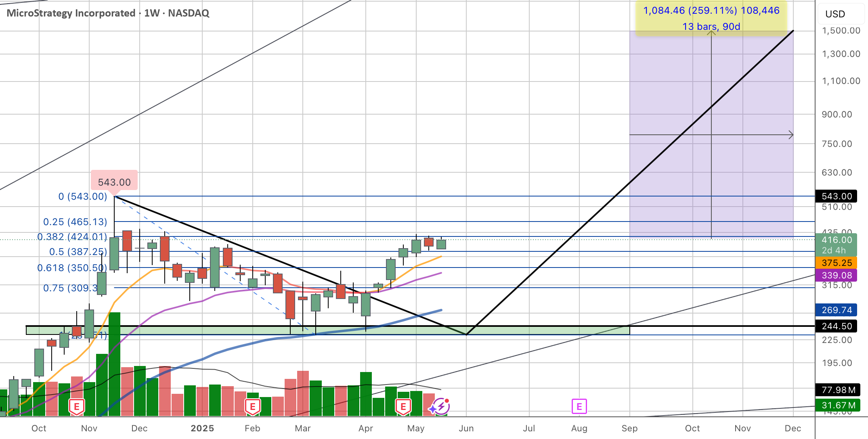The image size is (868, 439).
Task: Select the 0.382 (424.01) Fibonacci level label
Action: point(72,236)
